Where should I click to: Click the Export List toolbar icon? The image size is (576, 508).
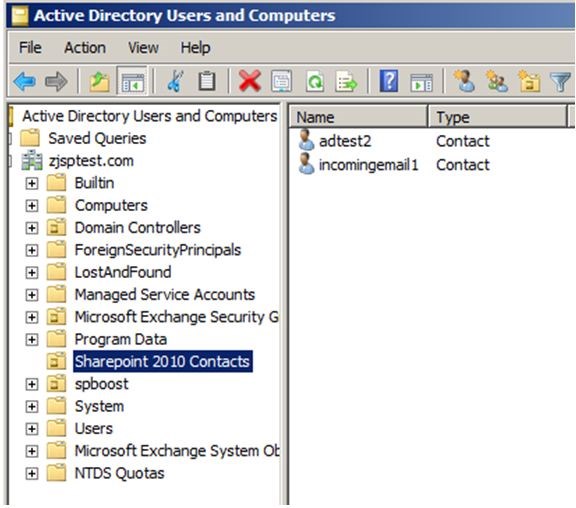(x=346, y=81)
